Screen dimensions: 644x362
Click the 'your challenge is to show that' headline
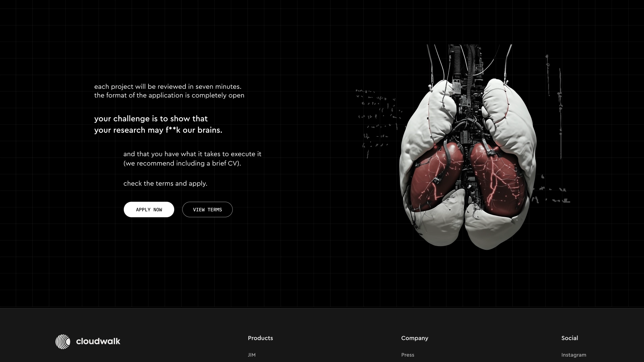151,119
